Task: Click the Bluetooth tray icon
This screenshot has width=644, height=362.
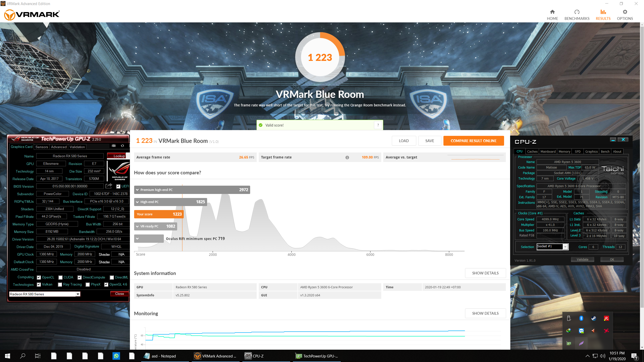Action: pos(581,318)
